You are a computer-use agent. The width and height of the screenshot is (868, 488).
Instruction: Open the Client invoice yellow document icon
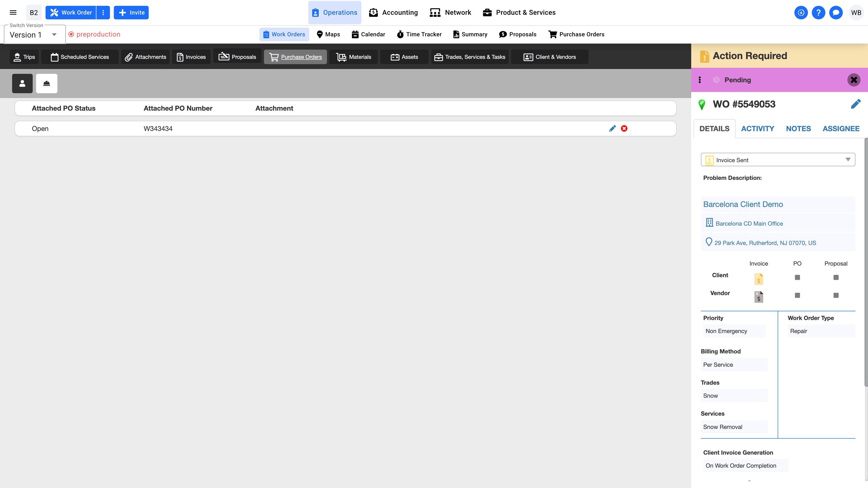(x=759, y=279)
